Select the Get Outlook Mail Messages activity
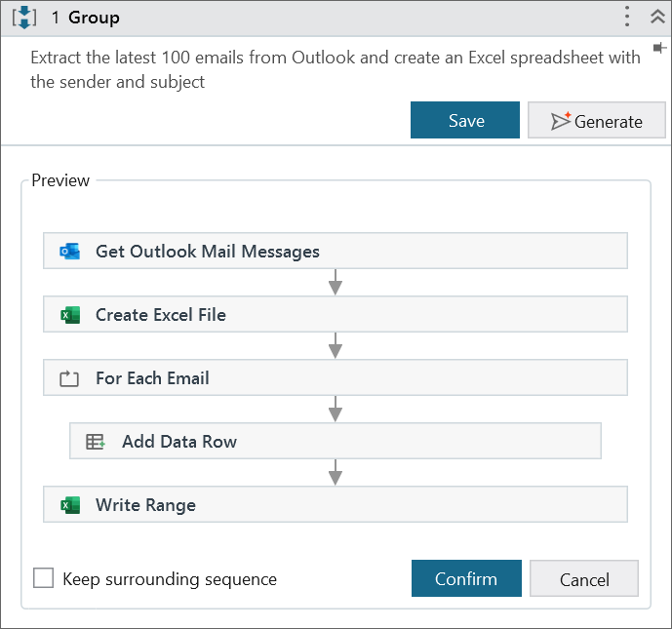Viewport: 672px width, 629px height. click(335, 252)
